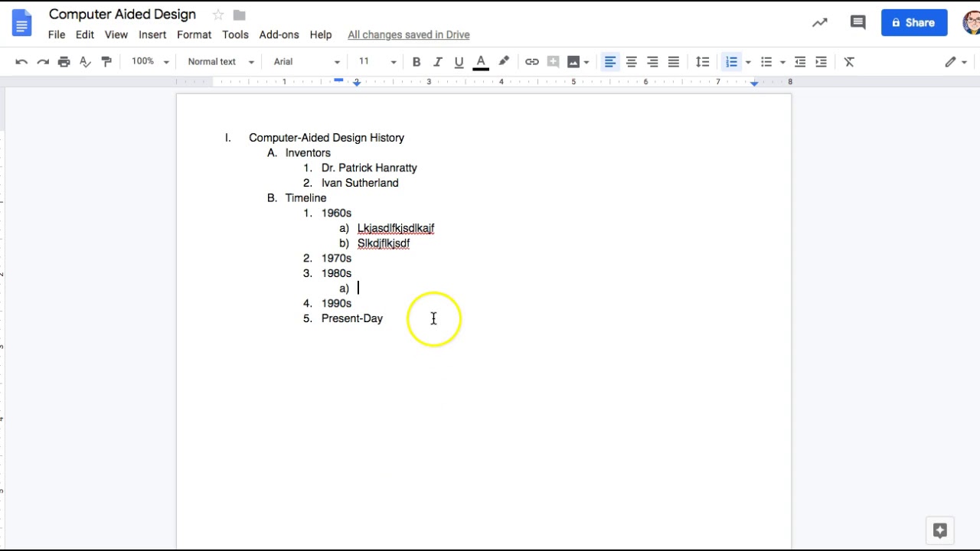The height and width of the screenshot is (551, 980).
Task: Open the View menu
Action: (116, 34)
